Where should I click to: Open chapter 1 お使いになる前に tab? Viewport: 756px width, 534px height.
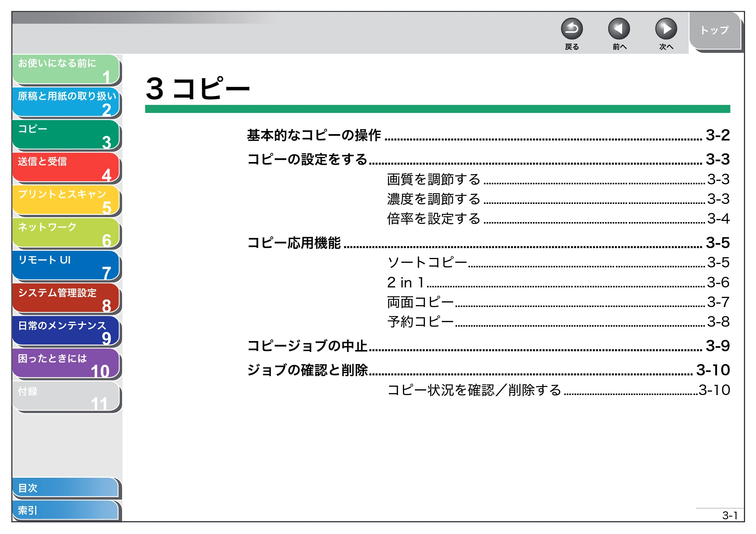coord(66,69)
